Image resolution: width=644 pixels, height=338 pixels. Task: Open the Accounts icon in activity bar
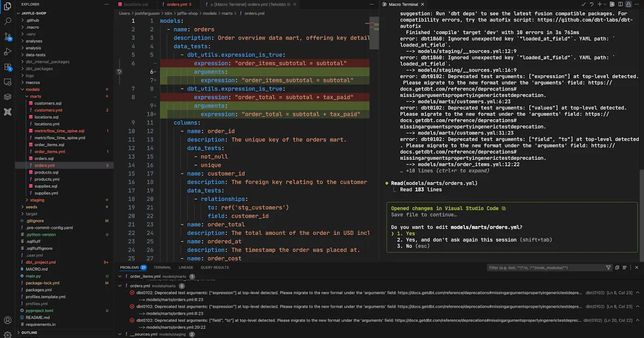8,320
